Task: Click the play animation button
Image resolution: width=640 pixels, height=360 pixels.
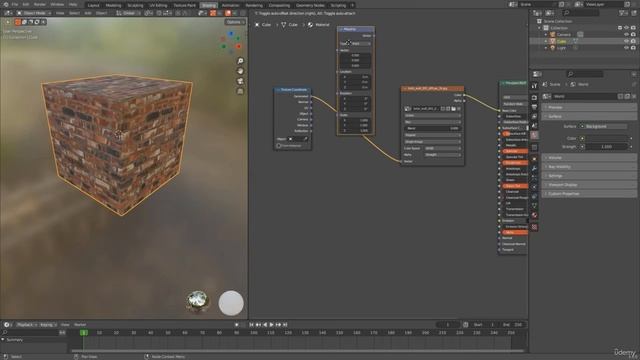Action: click(271, 324)
